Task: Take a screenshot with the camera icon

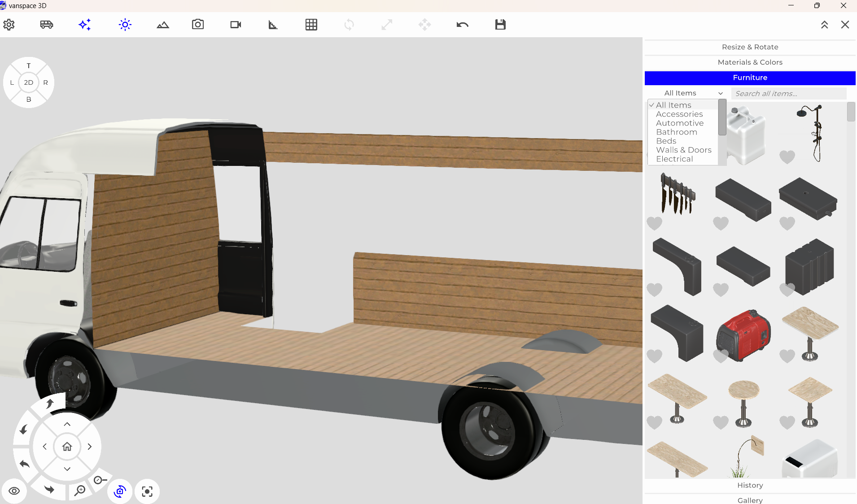Action: (x=197, y=25)
